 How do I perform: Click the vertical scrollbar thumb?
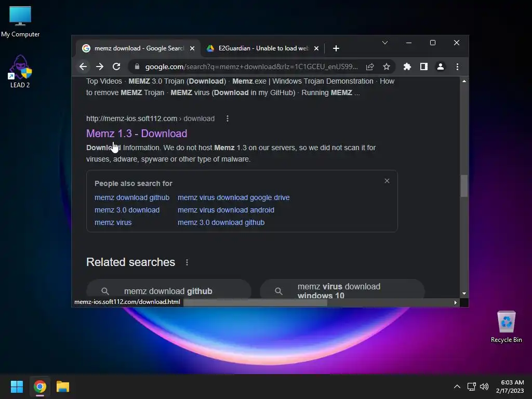[x=464, y=185]
